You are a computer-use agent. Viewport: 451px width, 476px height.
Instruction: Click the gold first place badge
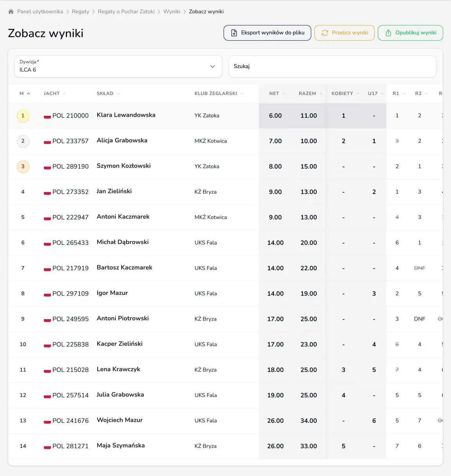(23, 116)
